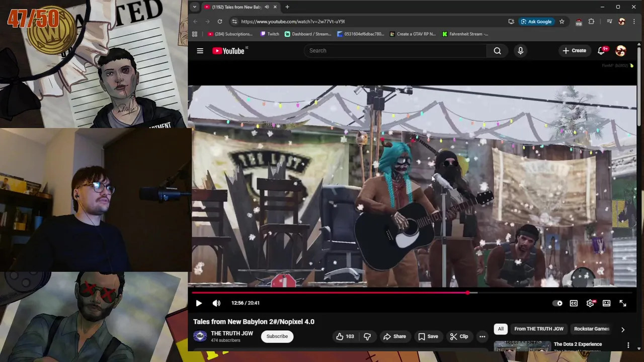
Task: Open THE TRUTH JGW channel avatar
Action: [200, 336]
